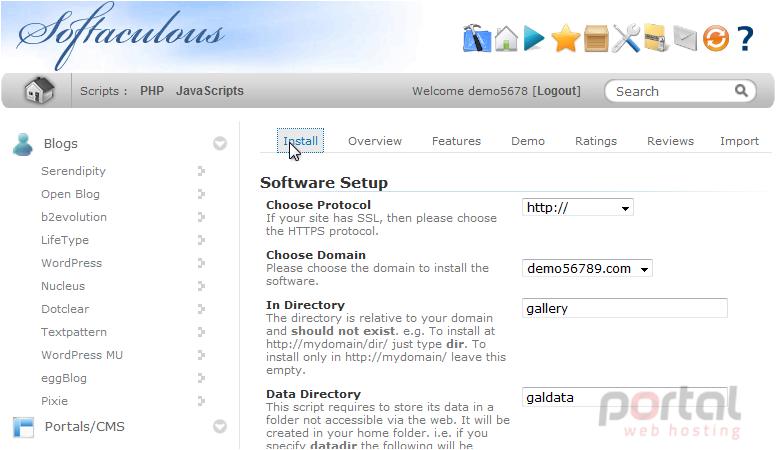Click the arrow icon next to WordPress MU

[201, 355]
